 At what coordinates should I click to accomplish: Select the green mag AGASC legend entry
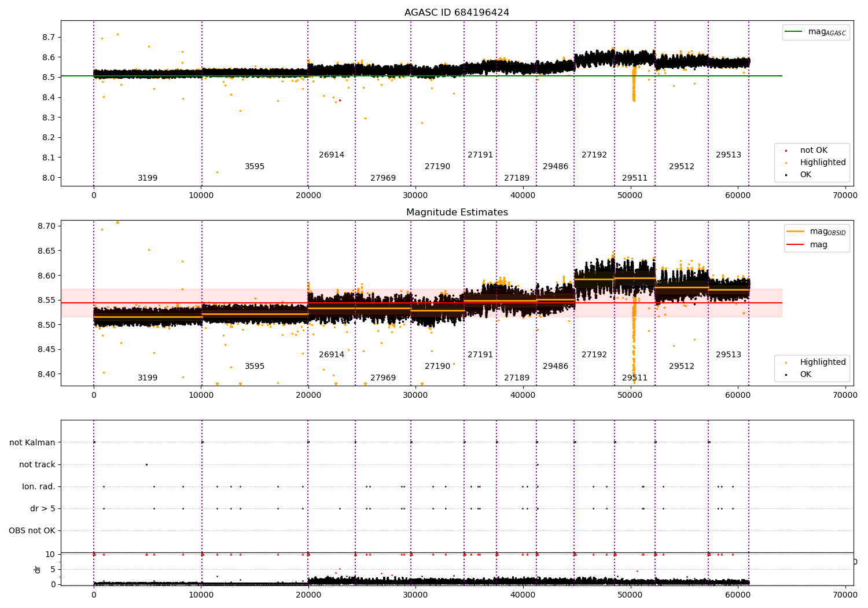[x=815, y=32]
